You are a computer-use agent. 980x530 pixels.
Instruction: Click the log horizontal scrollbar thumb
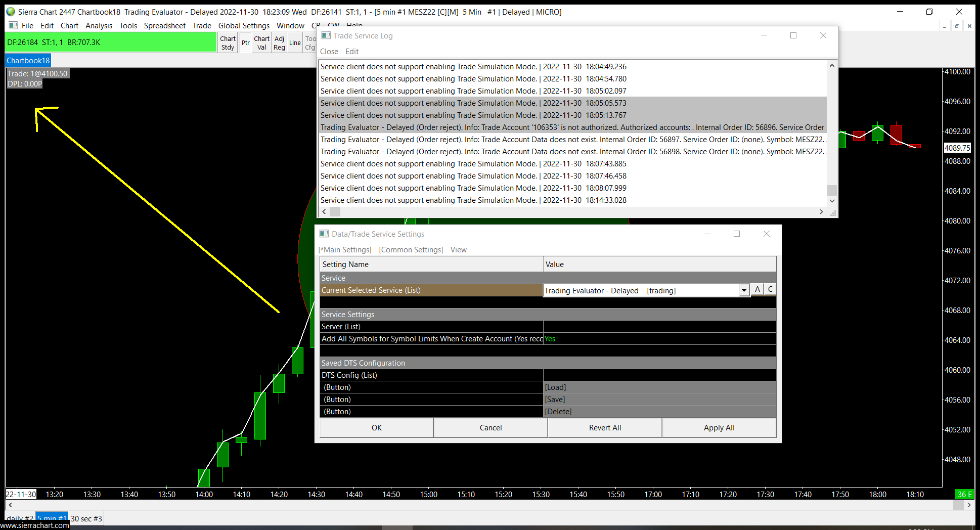pyautogui.click(x=335, y=212)
